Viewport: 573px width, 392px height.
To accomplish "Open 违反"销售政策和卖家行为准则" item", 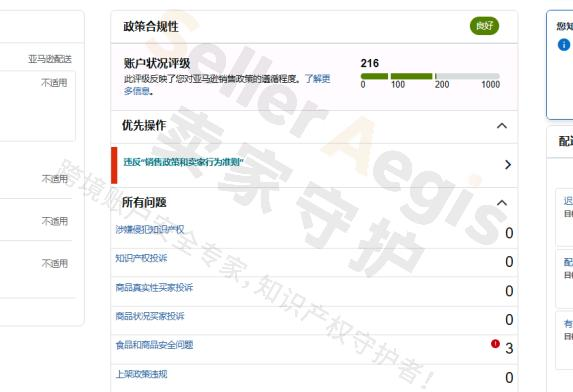I will pyautogui.click(x=183, y=162).
